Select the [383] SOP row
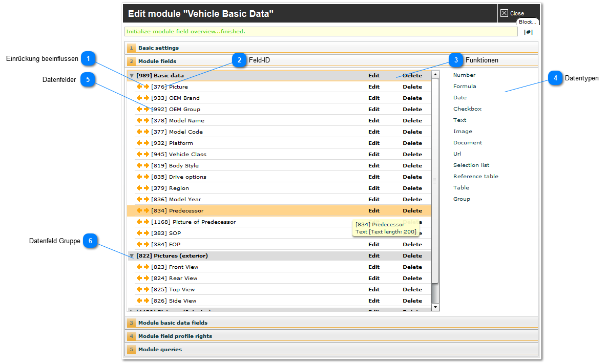Image resolution: width=607 pixels, height=364 pixels. point(279,233)
